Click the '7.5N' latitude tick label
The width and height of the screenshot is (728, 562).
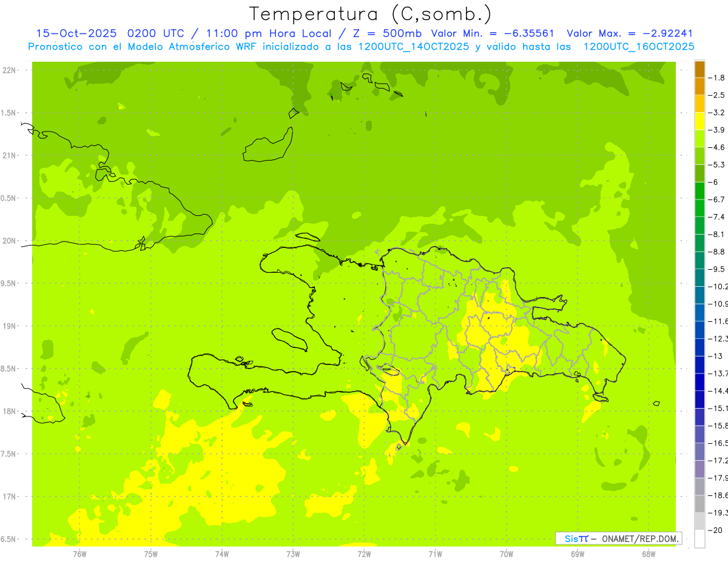8,454
